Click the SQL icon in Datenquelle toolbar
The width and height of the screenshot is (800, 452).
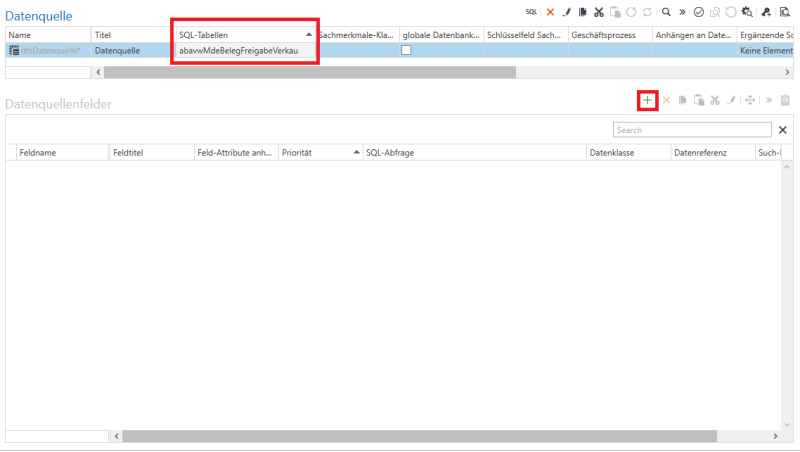click(x=531, y=12)
